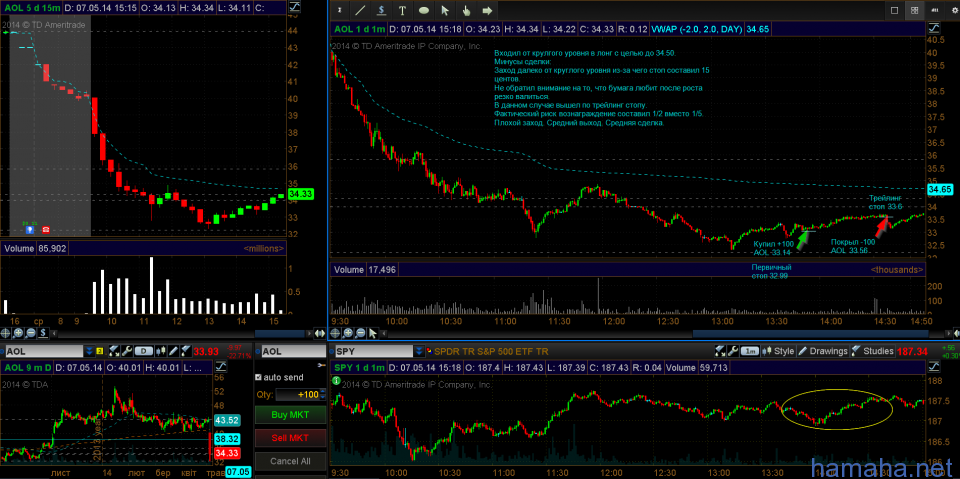Click scroll left arrow under AOL 15m chart
Image resolution: width=960 pixels, height=479 pixels.
54,333
